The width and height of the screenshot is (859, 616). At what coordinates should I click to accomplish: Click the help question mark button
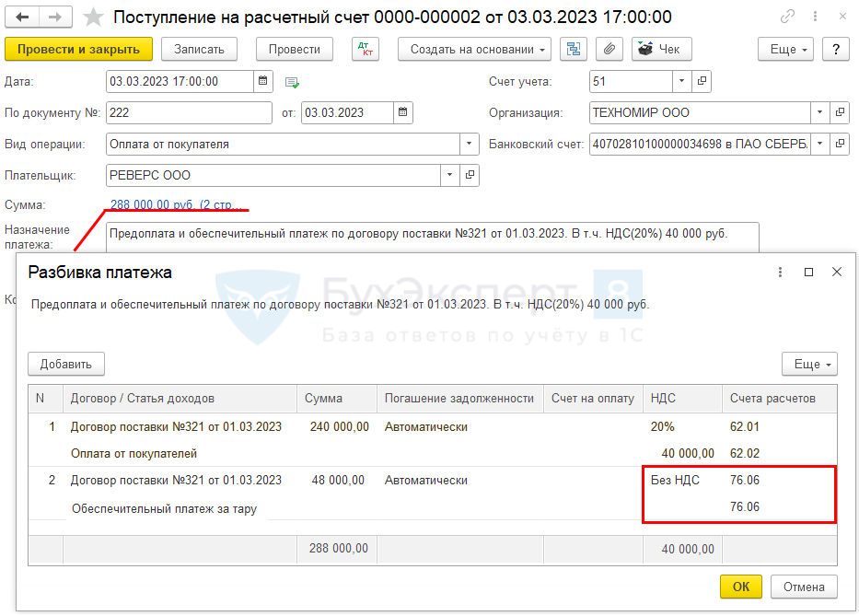(835, 50)
